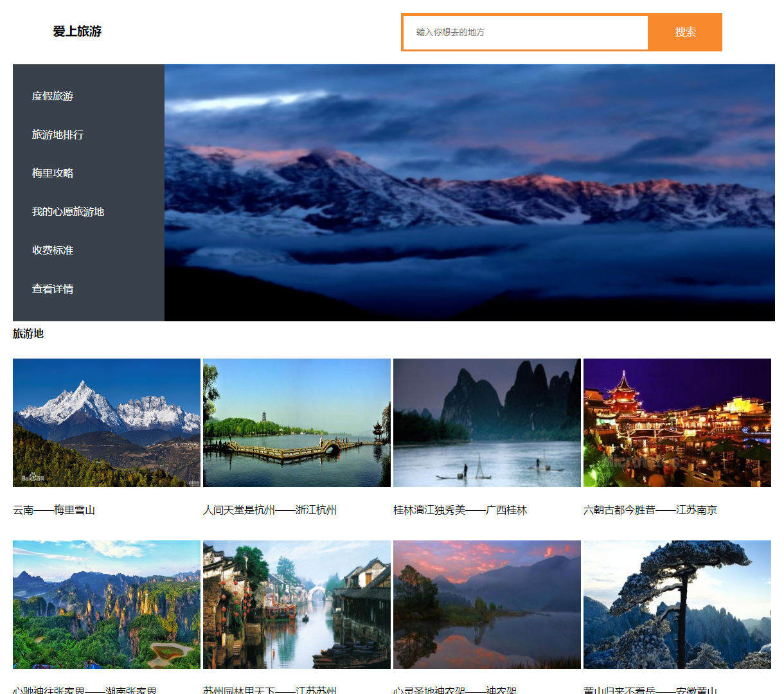Click the Zhangjiajie green peaks thumbnail

[x=106, y=604]
